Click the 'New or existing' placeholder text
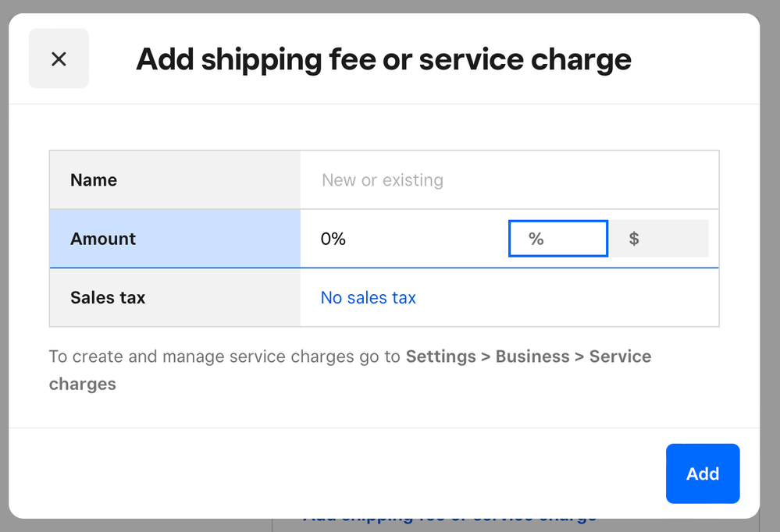This screenshot has width=780, height=532. (383, 180)
